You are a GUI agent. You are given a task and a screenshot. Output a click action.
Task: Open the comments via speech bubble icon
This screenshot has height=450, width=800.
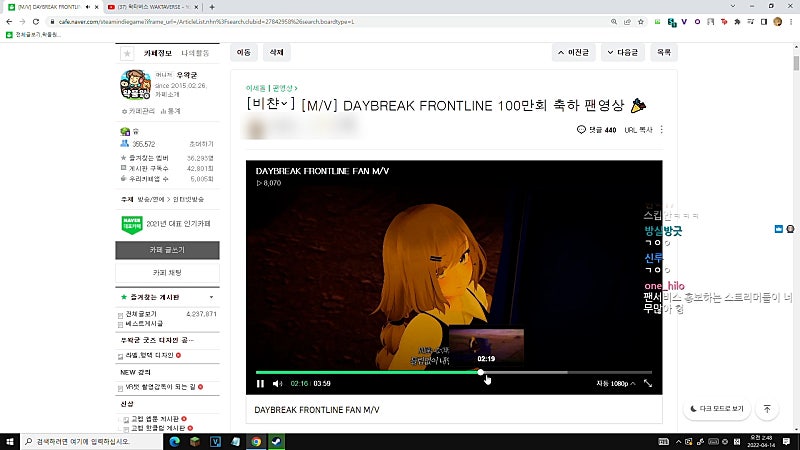point(581,130)
